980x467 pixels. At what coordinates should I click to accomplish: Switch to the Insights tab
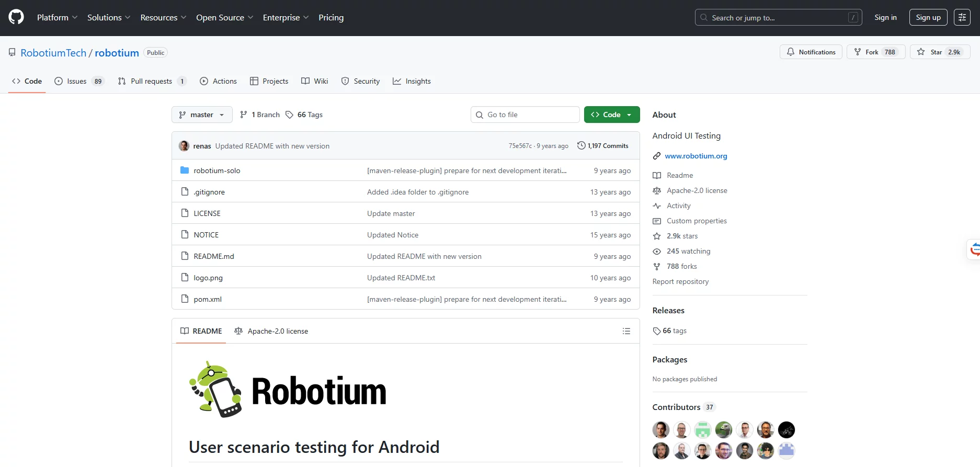click(x=412, y=81)
